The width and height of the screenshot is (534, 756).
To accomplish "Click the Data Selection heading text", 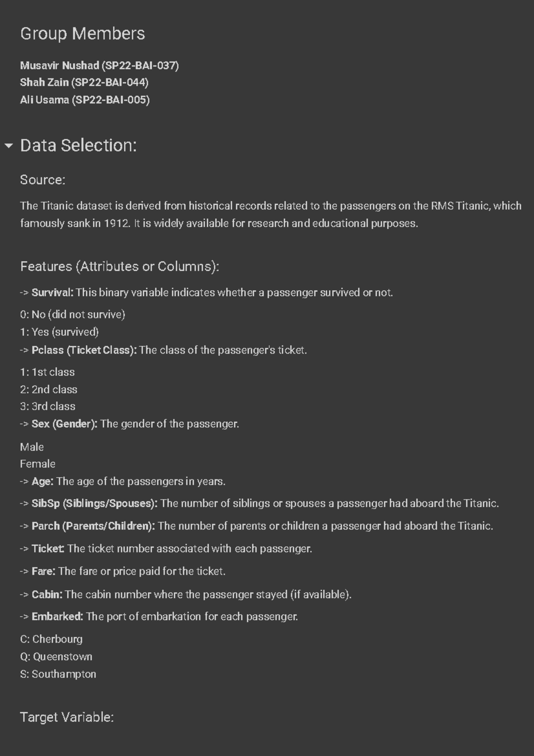I will point(78,146).
